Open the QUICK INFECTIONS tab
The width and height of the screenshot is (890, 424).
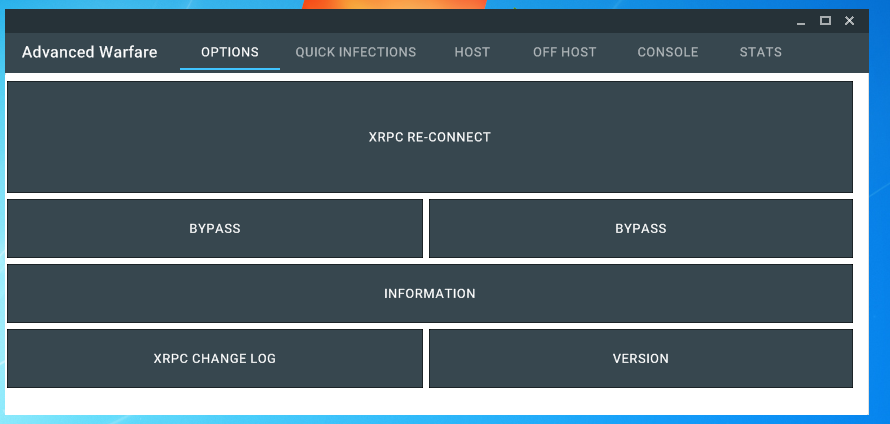[356, 52]
